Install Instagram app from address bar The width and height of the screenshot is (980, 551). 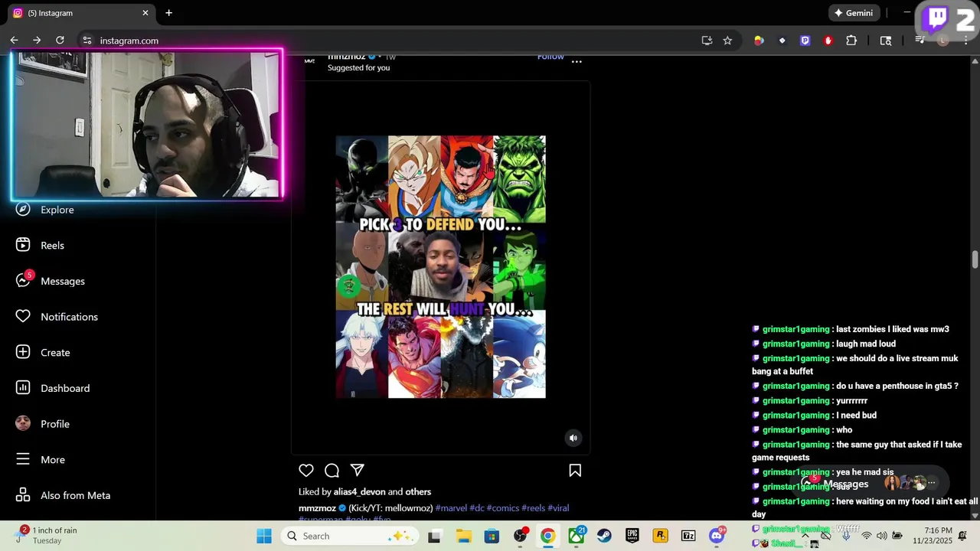707,41
